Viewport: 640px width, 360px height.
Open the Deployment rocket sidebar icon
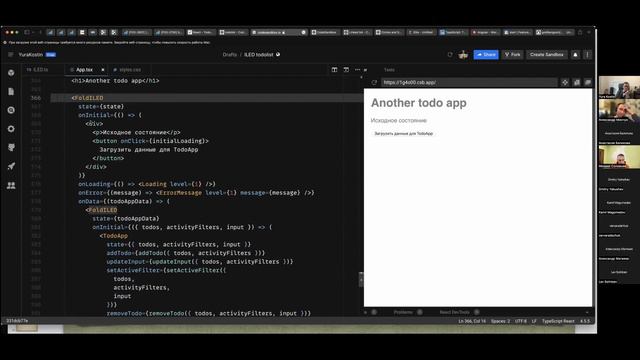pyautogui.click(x=11, y=166)
